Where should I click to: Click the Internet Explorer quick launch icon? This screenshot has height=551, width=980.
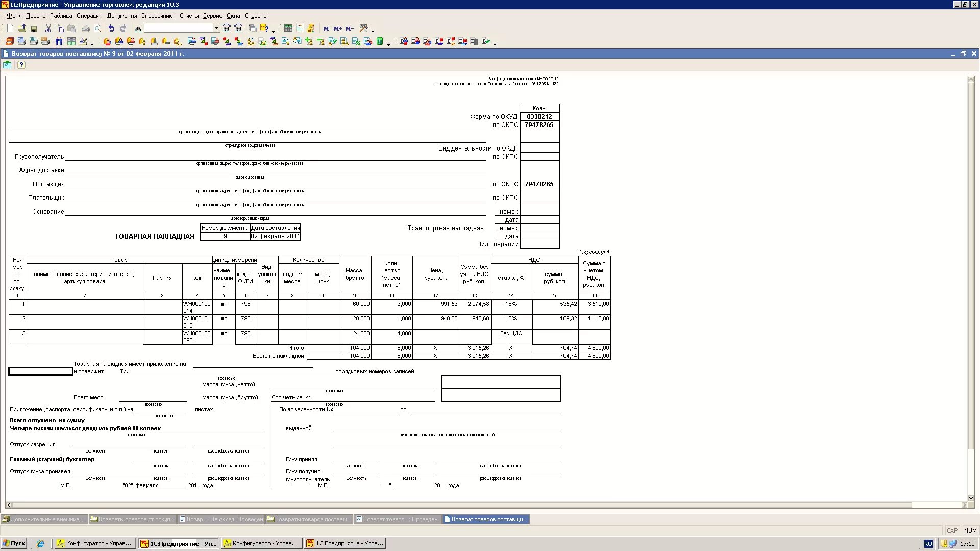pyautogui.click(x=41, y=543)
